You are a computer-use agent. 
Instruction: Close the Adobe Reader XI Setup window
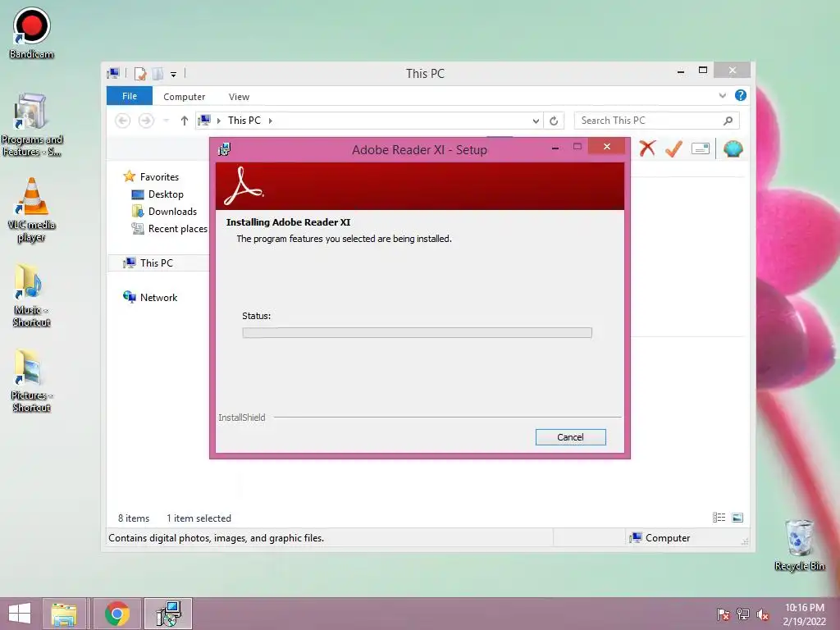[x=606, y=146]
